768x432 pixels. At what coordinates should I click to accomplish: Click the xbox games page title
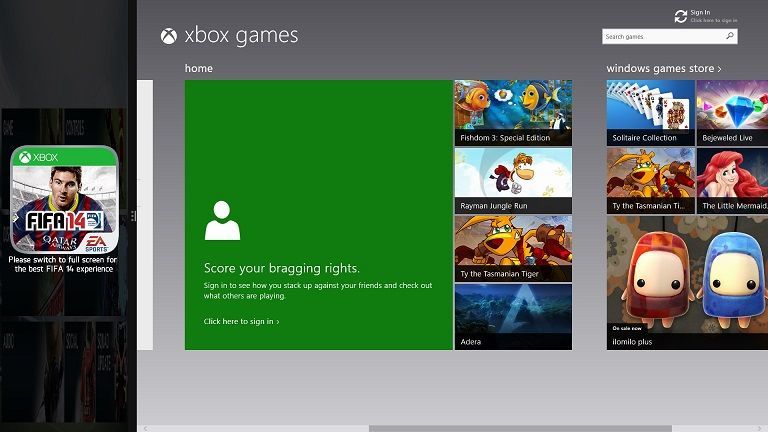point(241,35)
